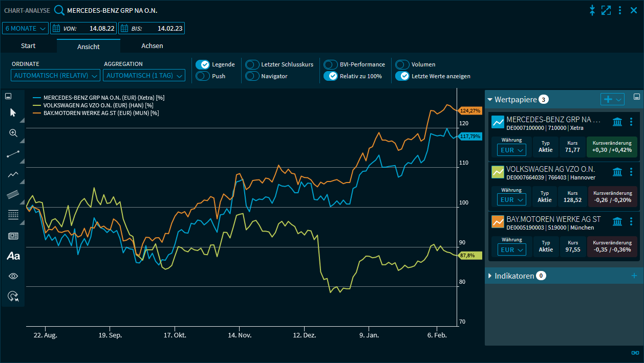Select the arrow cursor tool
Screen dimensions: 644x363
coord(13,112)
